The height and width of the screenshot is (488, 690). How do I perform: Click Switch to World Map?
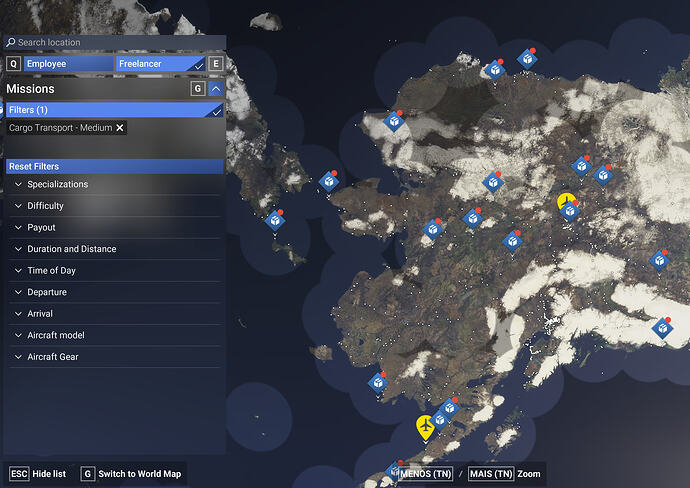pos(131,474)
